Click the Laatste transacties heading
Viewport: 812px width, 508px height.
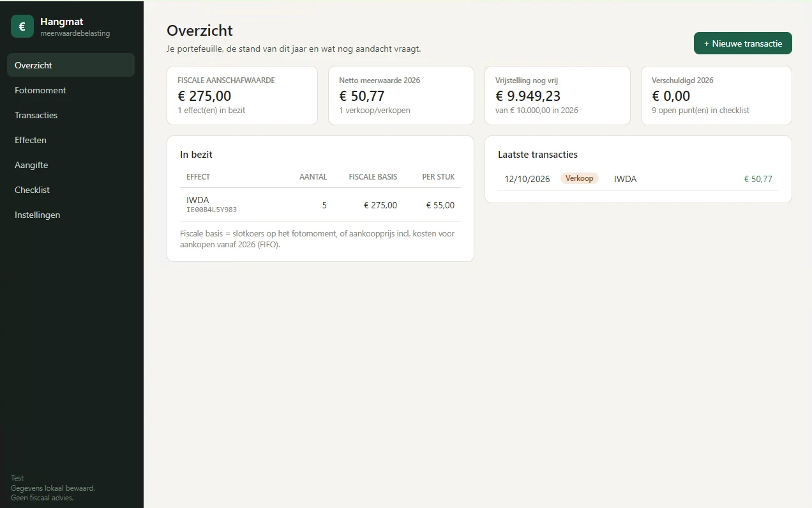click(538, 155)
